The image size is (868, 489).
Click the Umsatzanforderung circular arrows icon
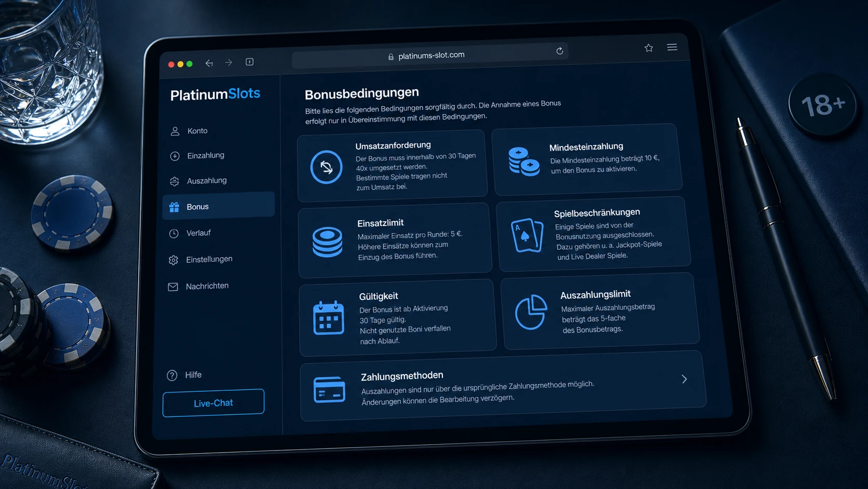(x=326, y=167)
